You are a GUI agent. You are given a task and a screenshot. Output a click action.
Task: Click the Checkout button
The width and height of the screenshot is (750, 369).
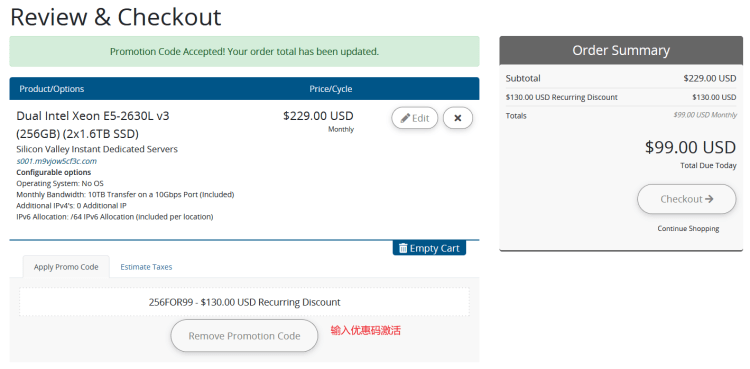[x=686, y=199]
